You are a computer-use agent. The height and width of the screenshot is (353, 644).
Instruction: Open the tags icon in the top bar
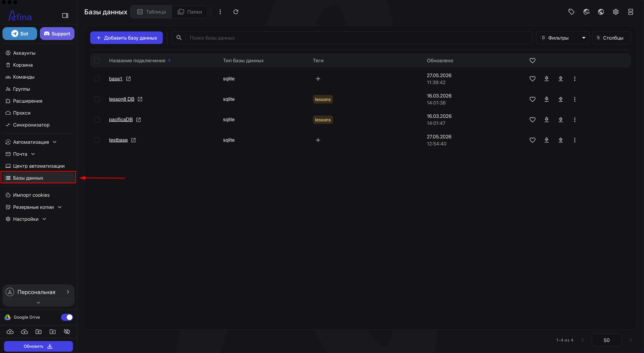point(571,12)
